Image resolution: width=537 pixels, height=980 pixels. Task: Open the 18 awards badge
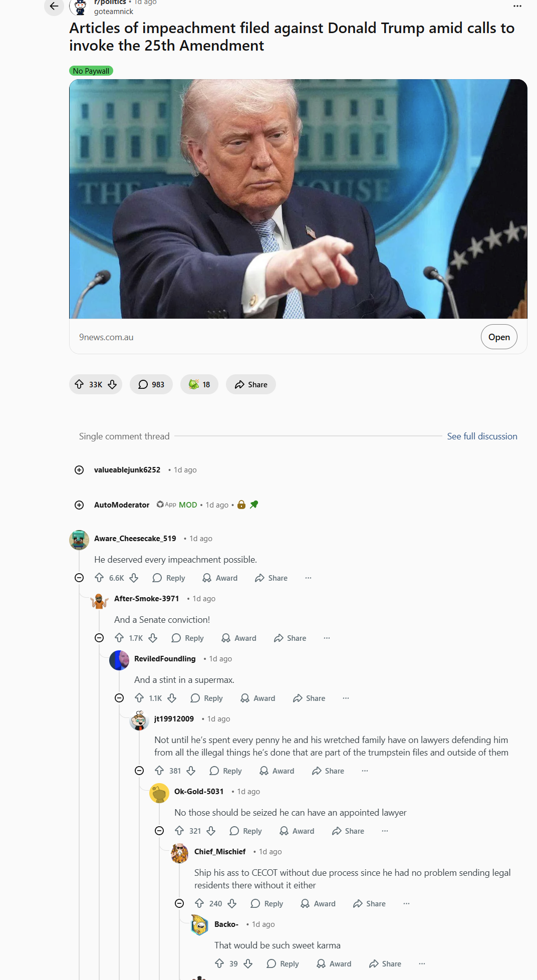tap(199, 384)
